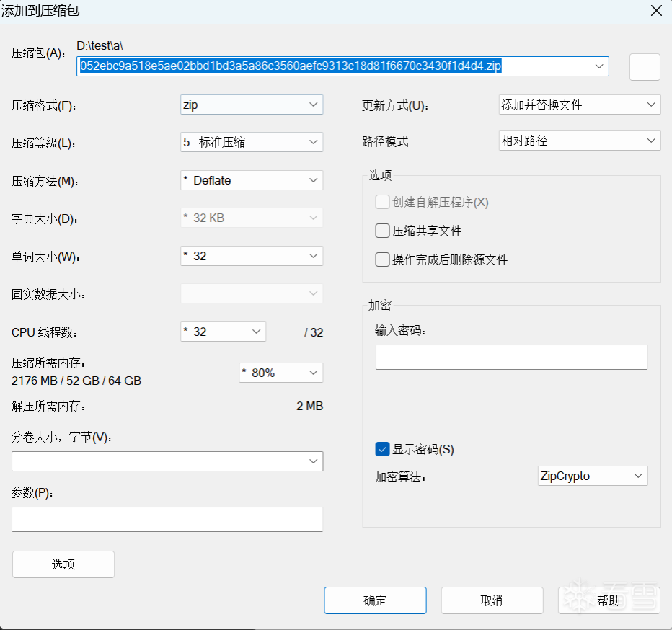
Task: Click inside the 输入密码 password field
Action: pyautogui.click(x=510, y=357)
